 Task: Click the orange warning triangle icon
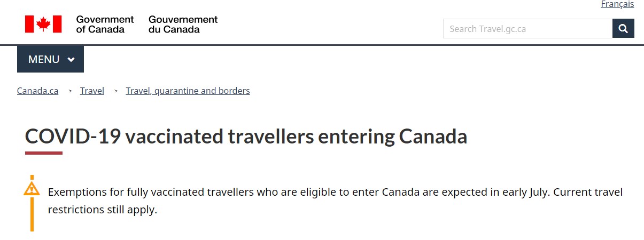pyautogui.click(x=32, y=188)
